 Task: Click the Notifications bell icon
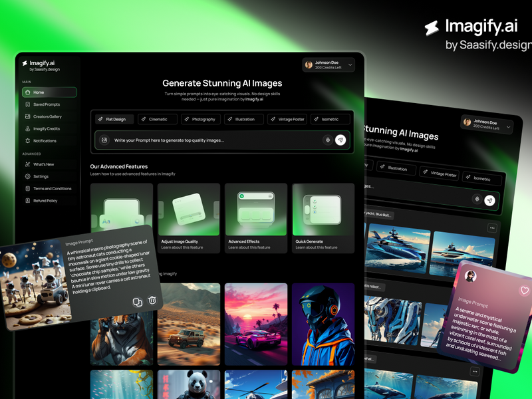click(x=28, y=141)
